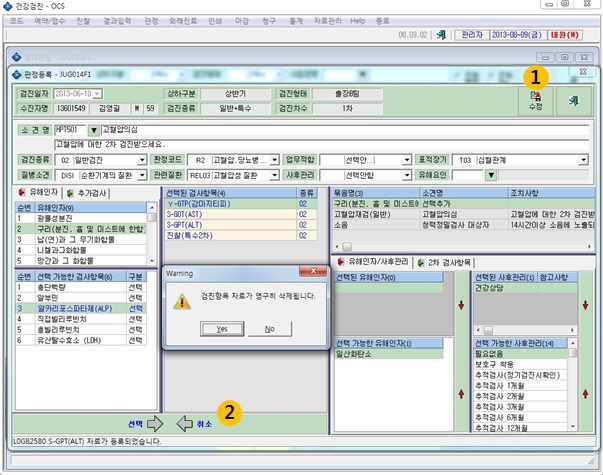This screenshot has width=603, height=475.
Task: Open the 통계 menu
Action: point(296,21)
